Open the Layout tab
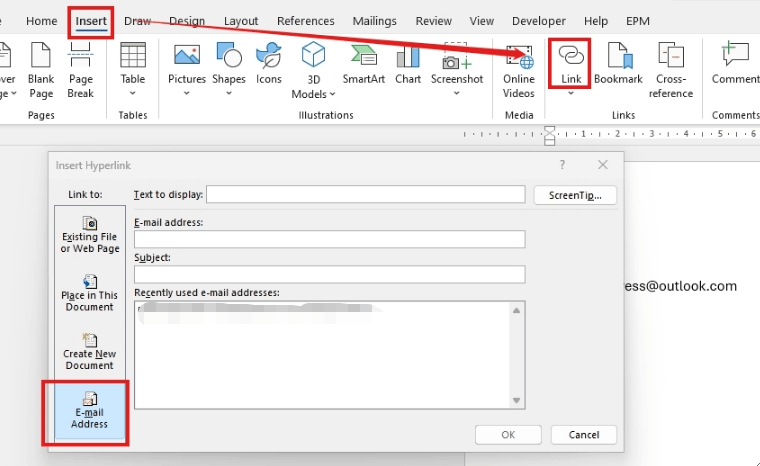The height and width of the screenshot is (466, 760). 241,21
